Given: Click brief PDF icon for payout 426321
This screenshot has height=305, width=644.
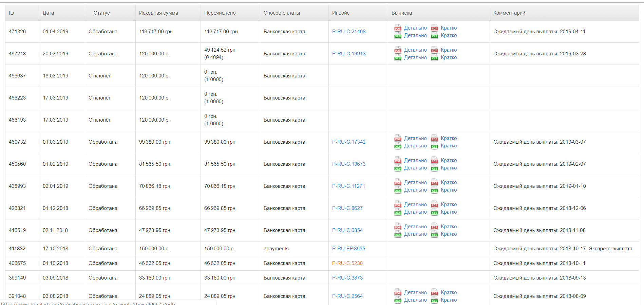Looking at the screenshot, I should (x=434, y=204).
